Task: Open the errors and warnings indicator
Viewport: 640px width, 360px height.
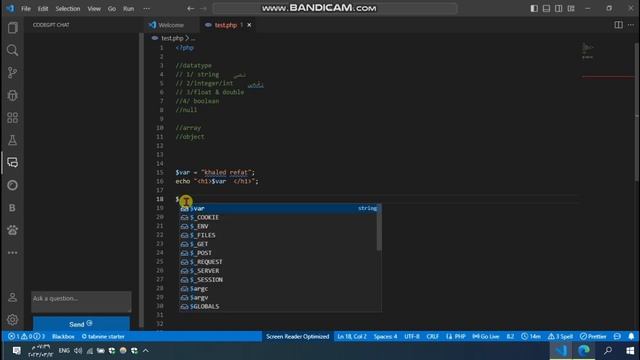Action: tap(27, 336)
